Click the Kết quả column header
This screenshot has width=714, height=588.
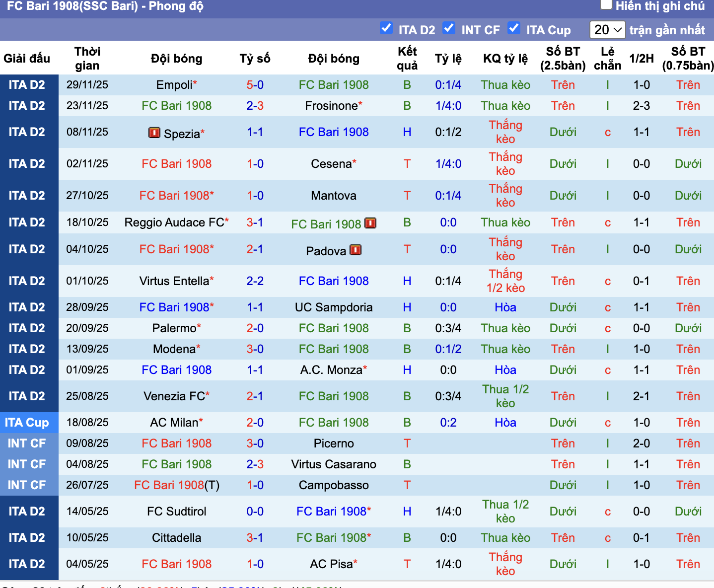point(407,59)
